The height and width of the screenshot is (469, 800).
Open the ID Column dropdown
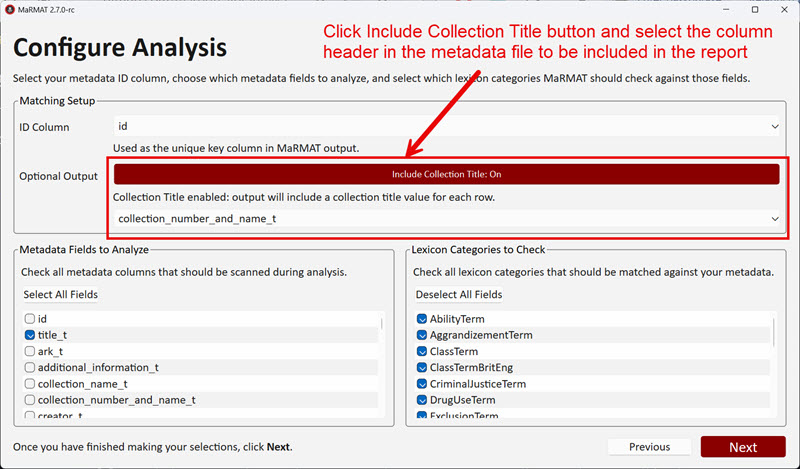(x=447, y=126)
